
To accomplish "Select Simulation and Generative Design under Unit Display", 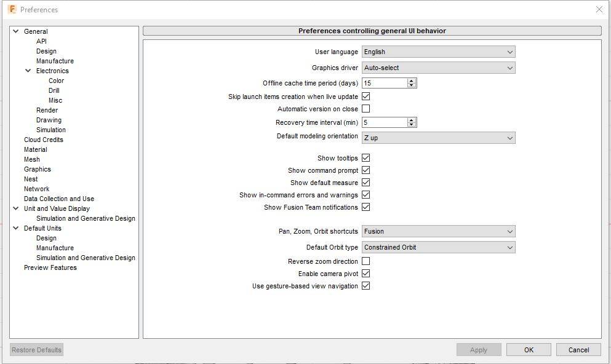I will [x=86, y=218].
